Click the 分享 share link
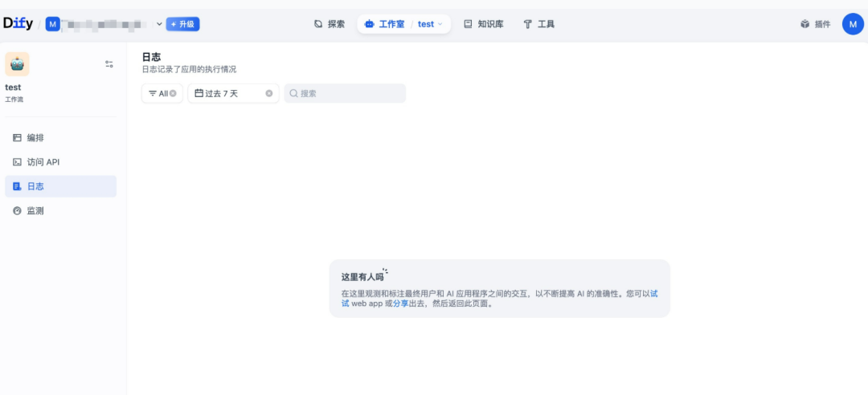The width and height of the screenshot is (868, 395). click(401, 303)
